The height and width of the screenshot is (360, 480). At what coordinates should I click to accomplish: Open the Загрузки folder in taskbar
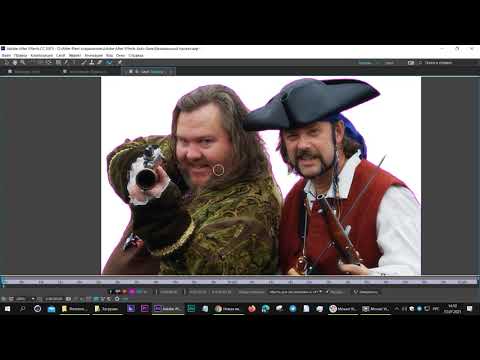[x=107, y=309]
